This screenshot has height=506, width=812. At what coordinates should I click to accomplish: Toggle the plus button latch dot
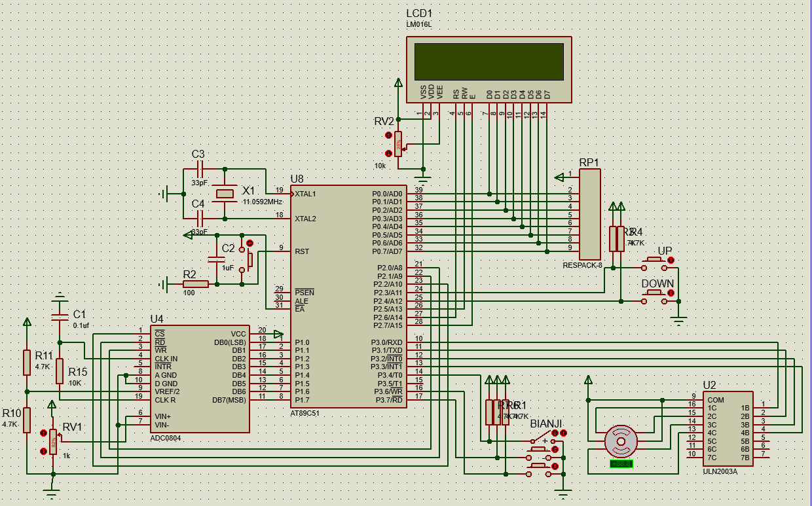(555, 449)
